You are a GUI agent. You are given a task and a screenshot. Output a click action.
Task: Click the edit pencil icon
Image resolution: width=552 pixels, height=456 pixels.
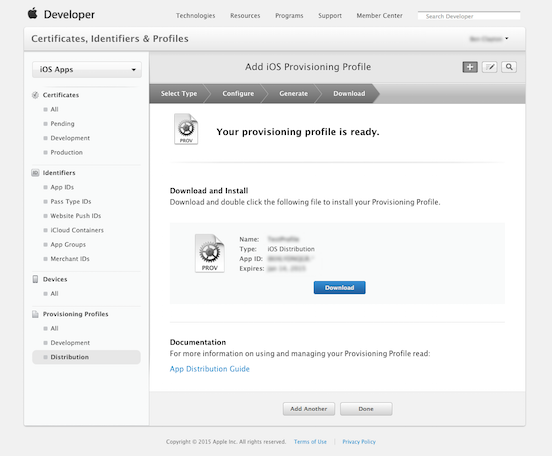pos(489,67)
